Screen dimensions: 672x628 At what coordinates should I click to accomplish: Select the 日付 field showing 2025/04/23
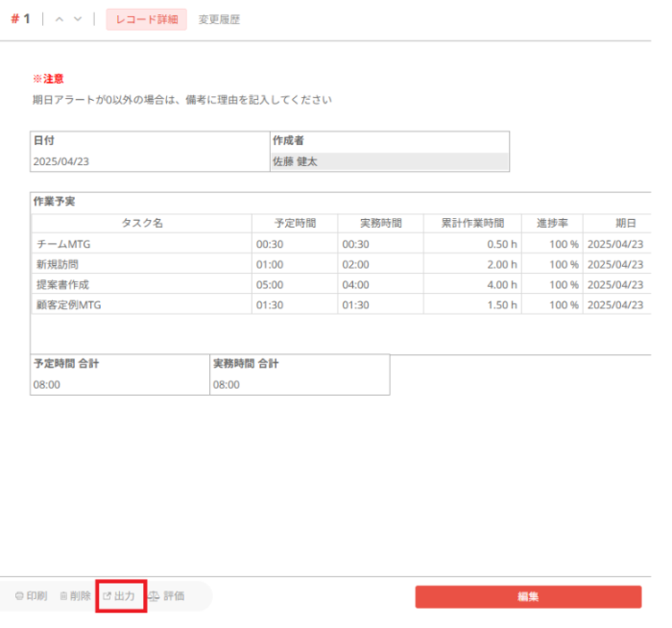[150, 161]
